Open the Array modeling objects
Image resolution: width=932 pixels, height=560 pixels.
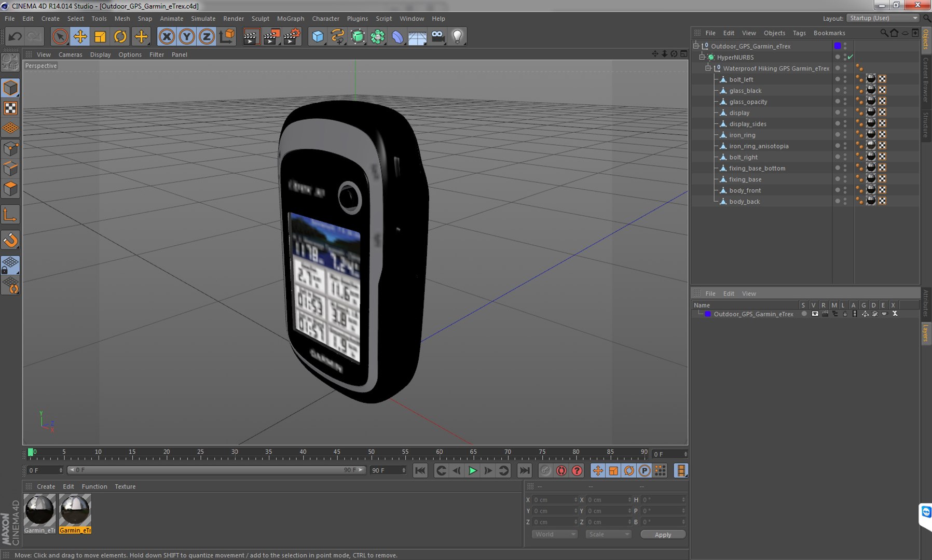[x=378, y=36]
